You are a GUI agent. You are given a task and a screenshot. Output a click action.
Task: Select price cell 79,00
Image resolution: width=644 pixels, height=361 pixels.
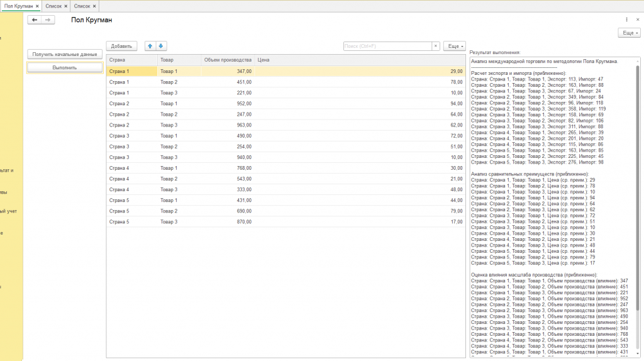pyautogui.click(x=360, y=211)
